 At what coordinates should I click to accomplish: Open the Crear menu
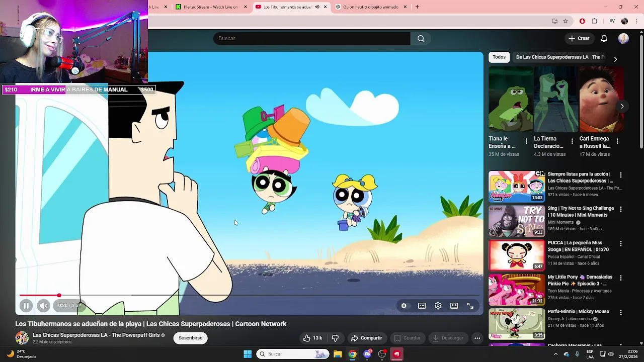click(x=579, y=38)
